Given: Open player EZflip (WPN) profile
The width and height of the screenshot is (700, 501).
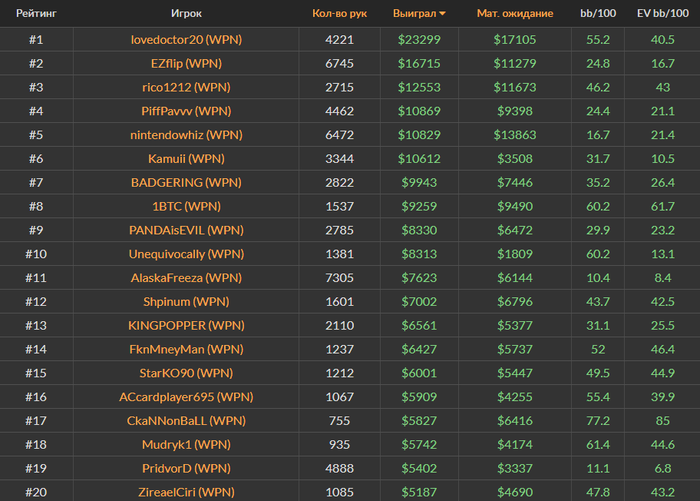Looking at the screenshot, I should click(x=186, y=64).
